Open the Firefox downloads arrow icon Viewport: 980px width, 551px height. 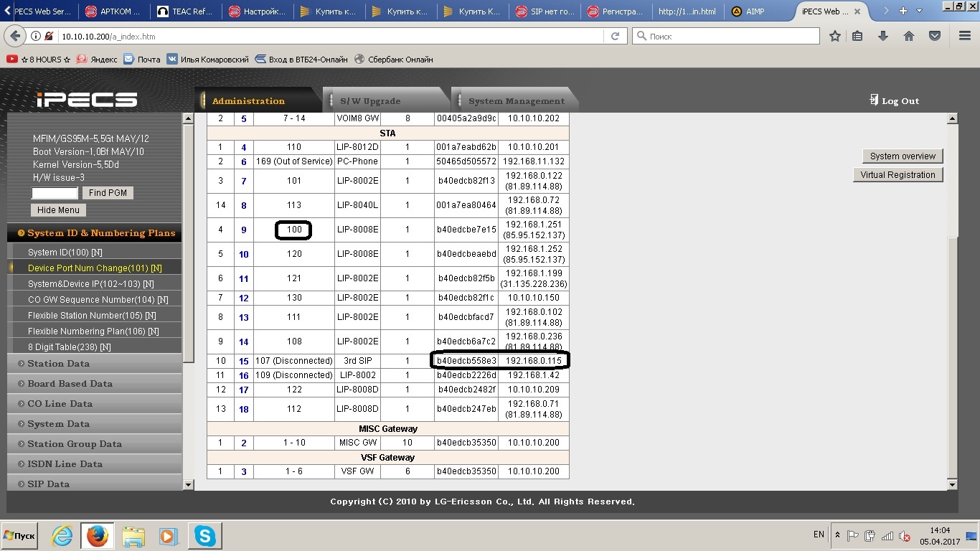tap(883, 36)
